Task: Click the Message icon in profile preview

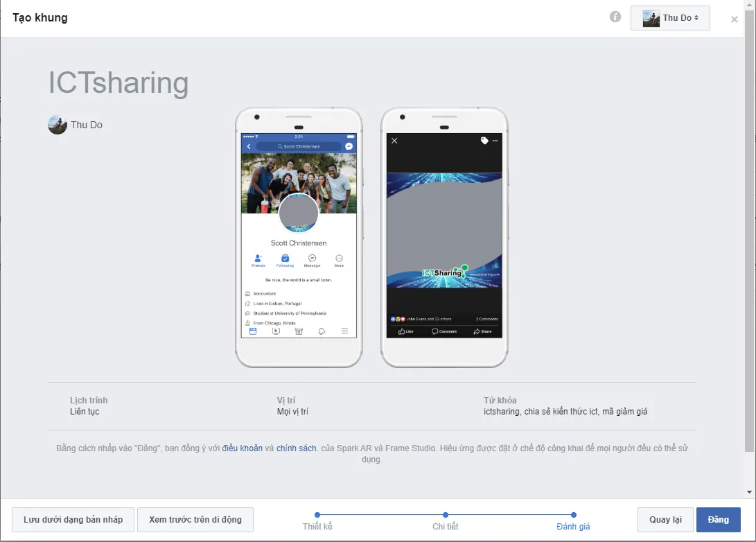Action: pos(312,259)
